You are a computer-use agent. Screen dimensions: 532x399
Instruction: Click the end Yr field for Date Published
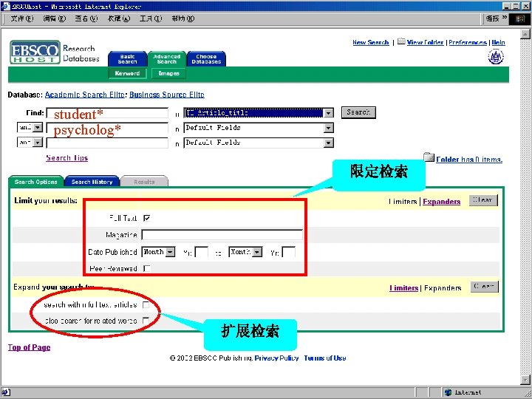[x=289, y=252]
